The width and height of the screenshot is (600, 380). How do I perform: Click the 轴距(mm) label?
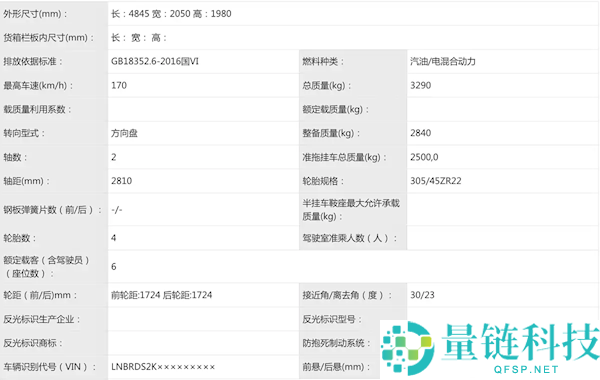[x=26, y=181]
